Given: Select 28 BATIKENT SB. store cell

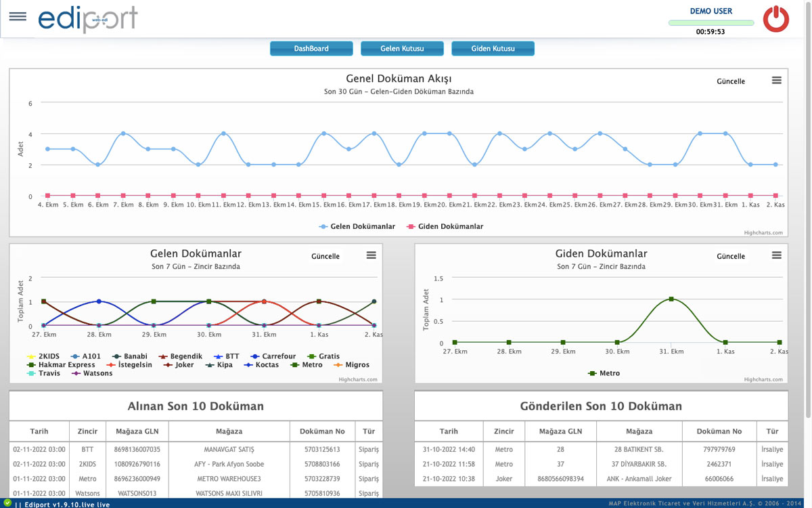Looking at the screenshot, I should pyautogui.click(x=639, y=450).
